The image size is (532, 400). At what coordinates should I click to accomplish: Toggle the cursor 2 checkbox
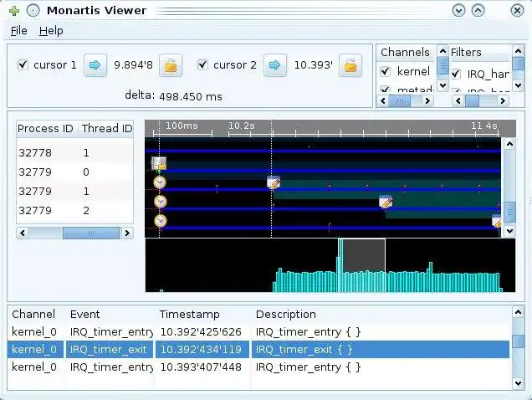(202, 64)
